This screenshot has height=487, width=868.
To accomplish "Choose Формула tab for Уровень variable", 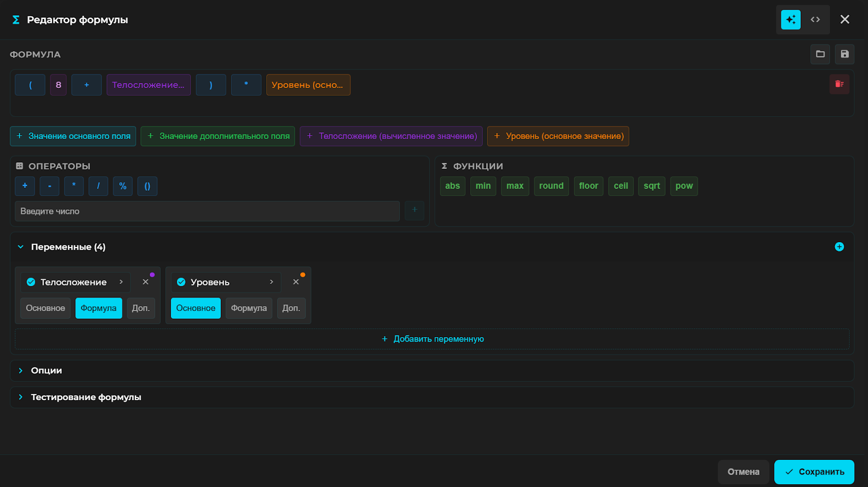I will coord(248,308).
